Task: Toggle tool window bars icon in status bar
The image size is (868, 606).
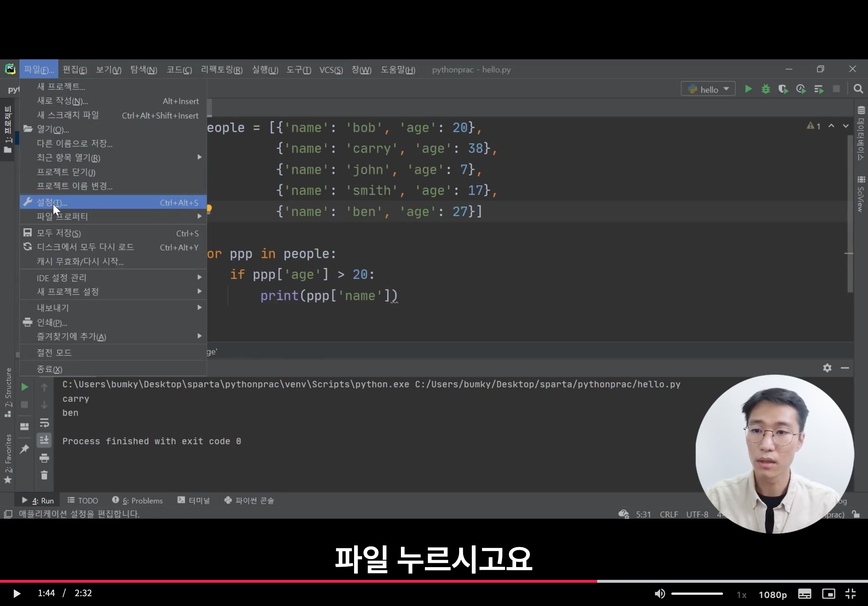Action: pos(8,514)
